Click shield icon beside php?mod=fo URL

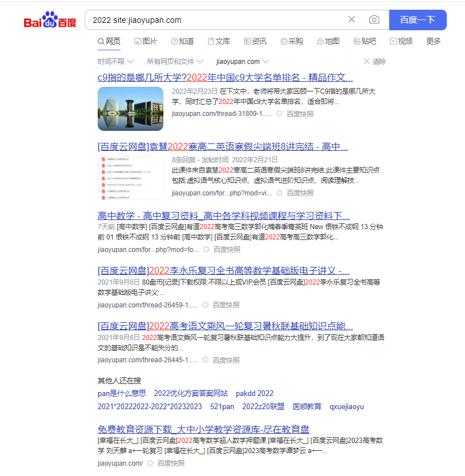coord(206,250)
